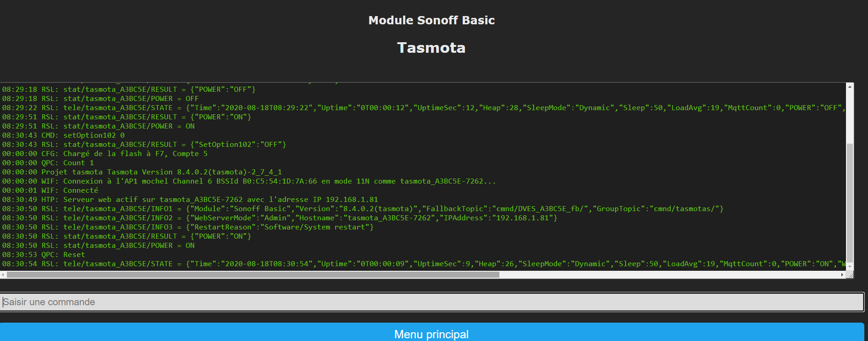Click log line INFO3 RestartReason
This screenshot has height=341, width=868.
click(x=188, y=227)
